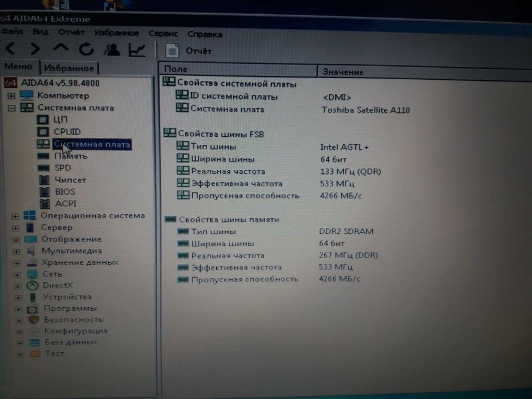Click the Чипсет chip icon
The width and height of the screenshot is (532, 399).
44,180
